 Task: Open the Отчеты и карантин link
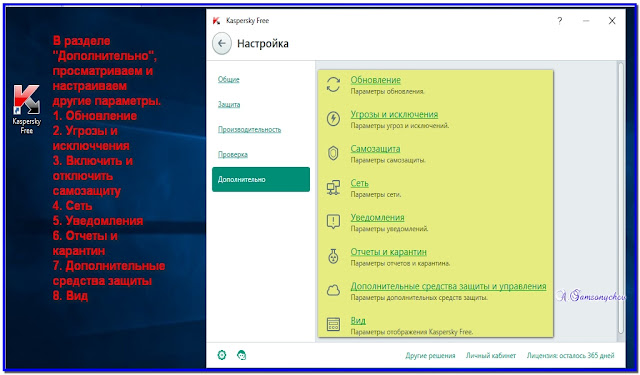click(x=389, y=252)
